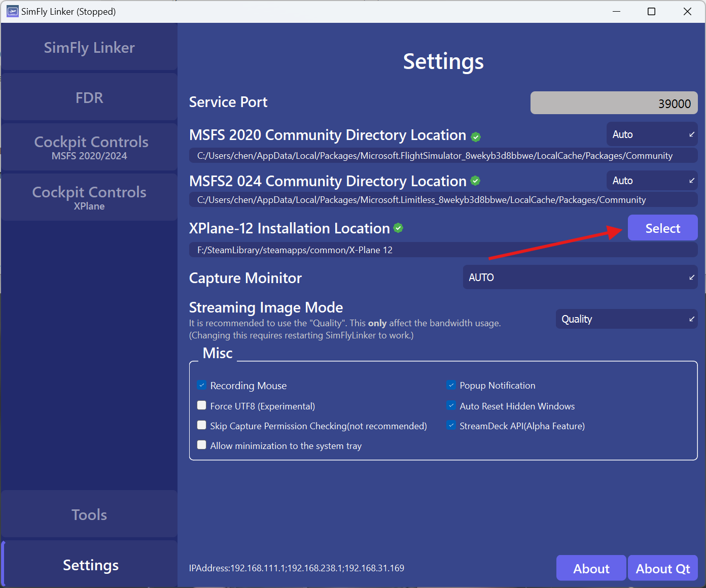The image size is (706, 588).
Task: Click the About Qt button
Action: pos(663,568)
